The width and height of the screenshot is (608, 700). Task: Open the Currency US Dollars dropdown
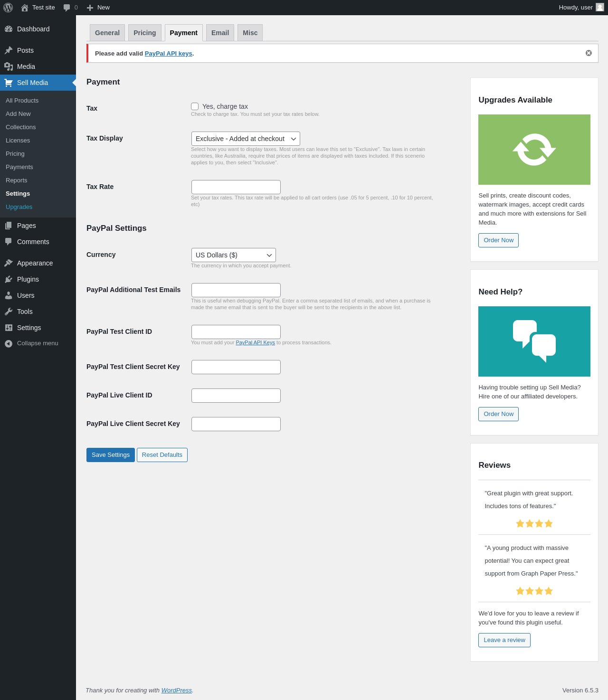pyautogui.click(x=234, y=255)
